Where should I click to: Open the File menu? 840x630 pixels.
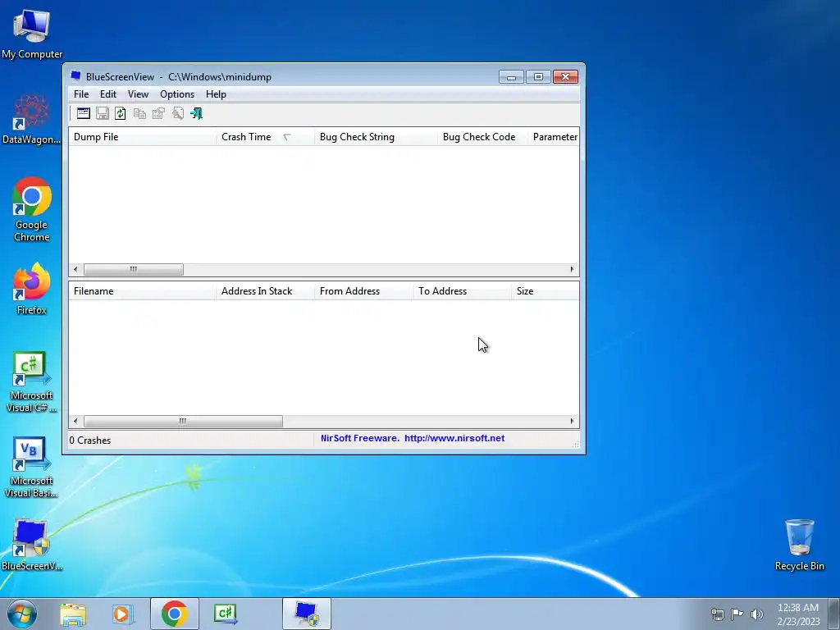(x=81, y=94)
